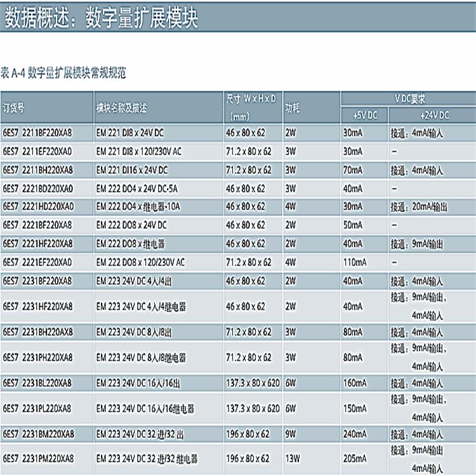Image resolution: width=476 pixels, height=476 pixels.
Task: Click EM 222 DO8 x 继电器 description
Action: pos(131,244)
